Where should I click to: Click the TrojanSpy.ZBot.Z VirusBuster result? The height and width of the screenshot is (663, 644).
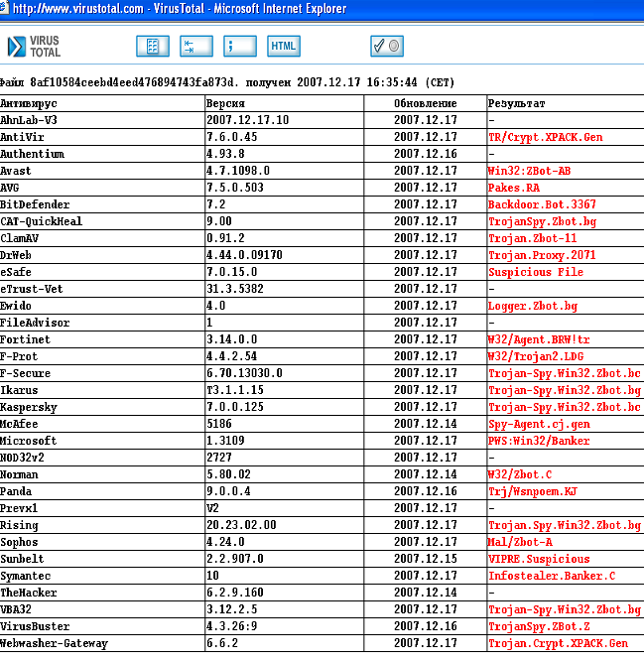[x=539, y=626]
